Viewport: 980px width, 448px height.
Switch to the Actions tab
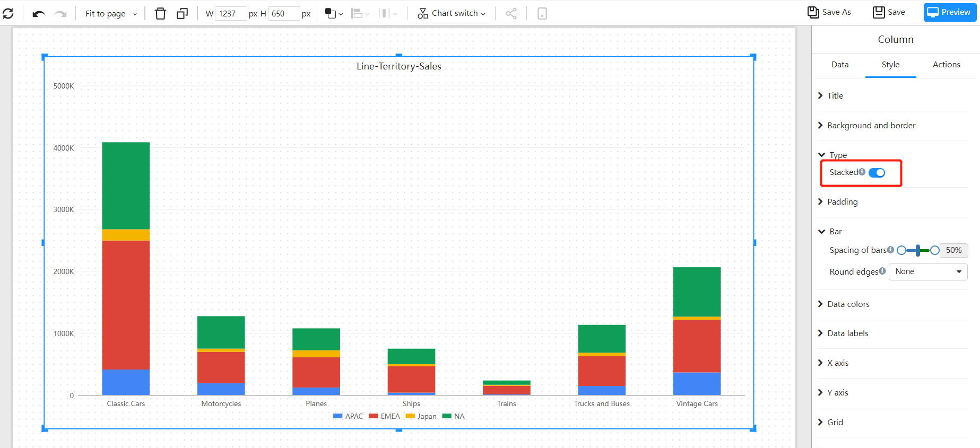pos(947,65)
